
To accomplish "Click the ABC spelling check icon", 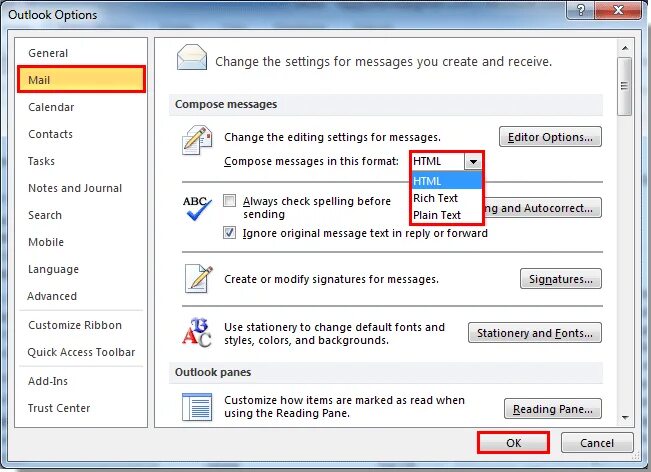I will click(197, 208).
